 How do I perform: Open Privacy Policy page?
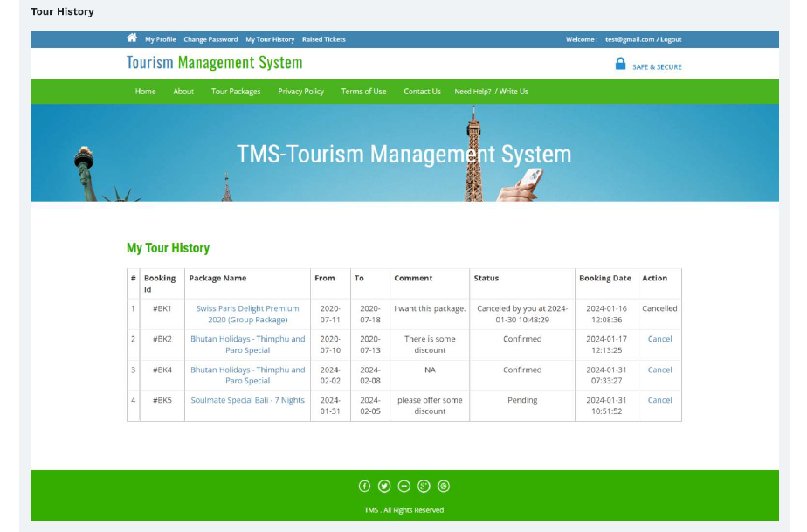301,91
